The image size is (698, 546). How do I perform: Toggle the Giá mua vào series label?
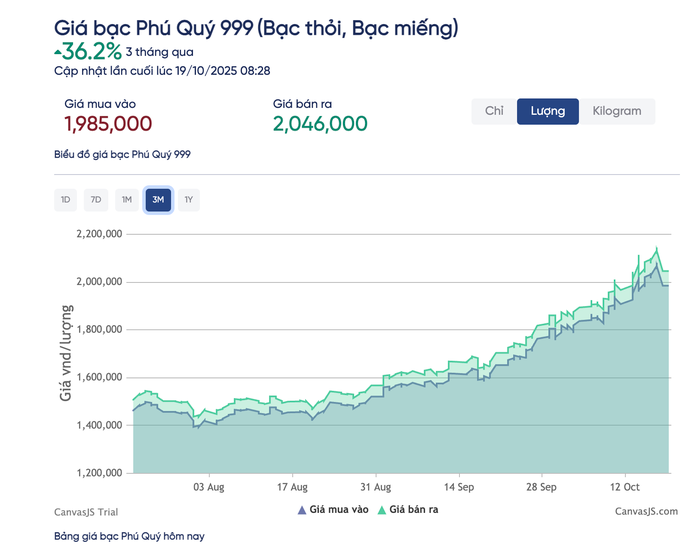point(339,510)
